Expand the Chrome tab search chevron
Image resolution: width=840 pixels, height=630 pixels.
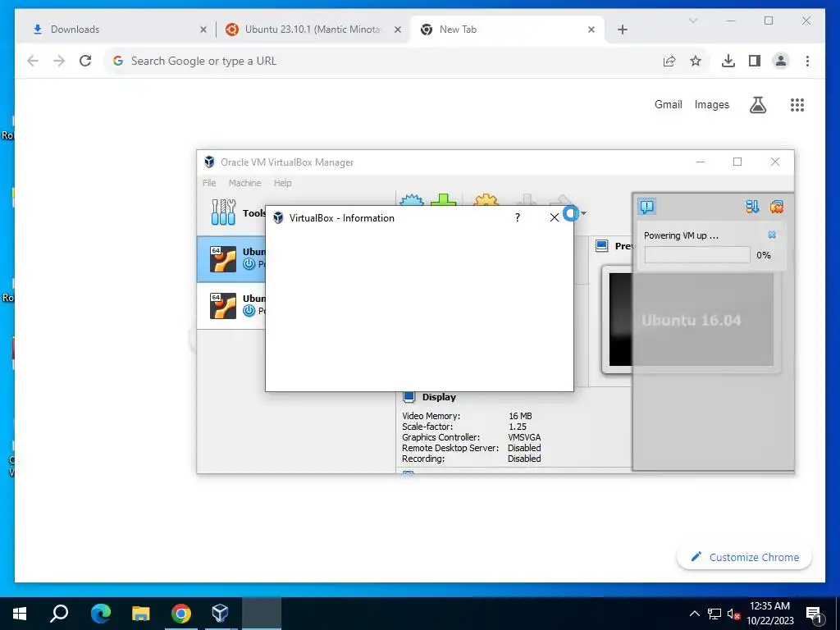pyautogui.click(x=692, y=21)
